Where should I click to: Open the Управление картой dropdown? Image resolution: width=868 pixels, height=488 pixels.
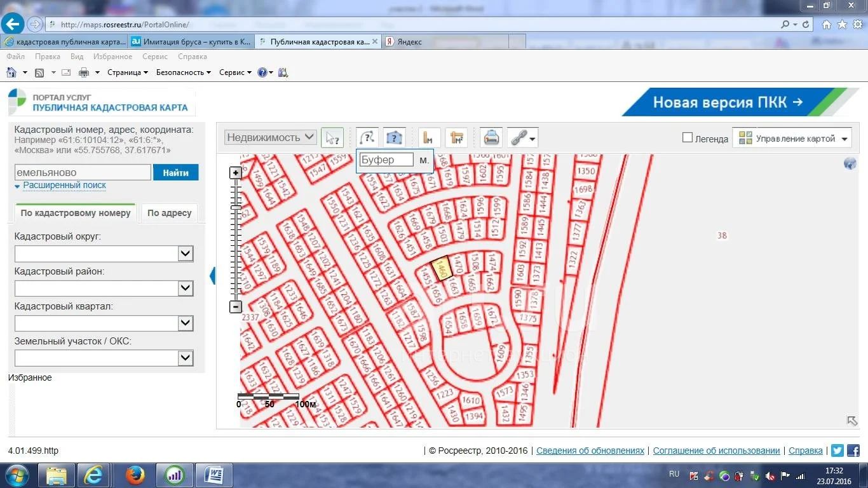[793, 138]
